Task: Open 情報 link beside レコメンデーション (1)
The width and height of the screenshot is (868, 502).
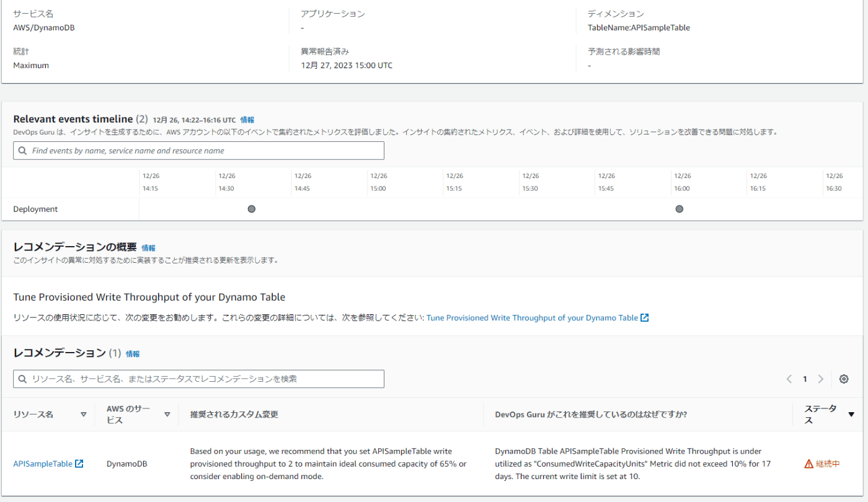Action: 133,354
